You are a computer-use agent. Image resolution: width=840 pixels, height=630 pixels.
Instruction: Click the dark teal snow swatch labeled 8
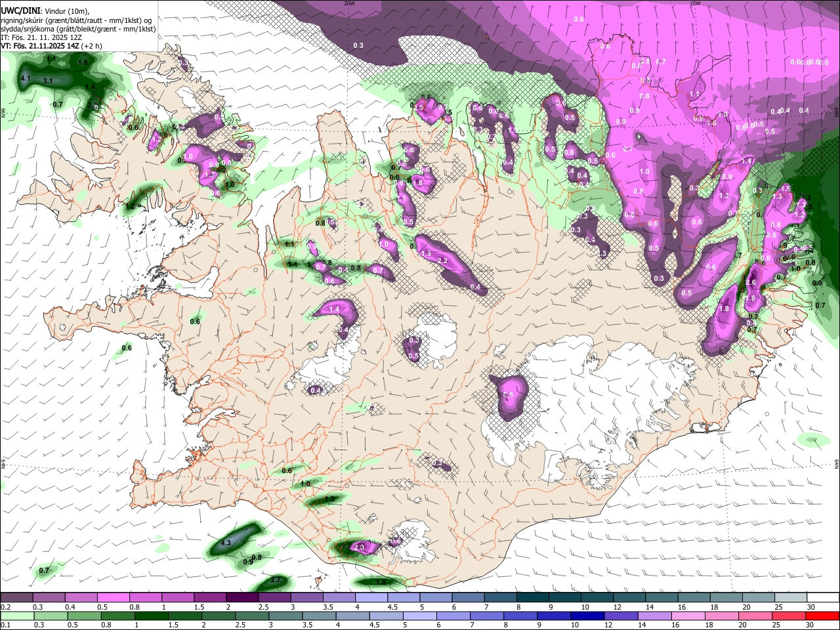coord(533,598)
